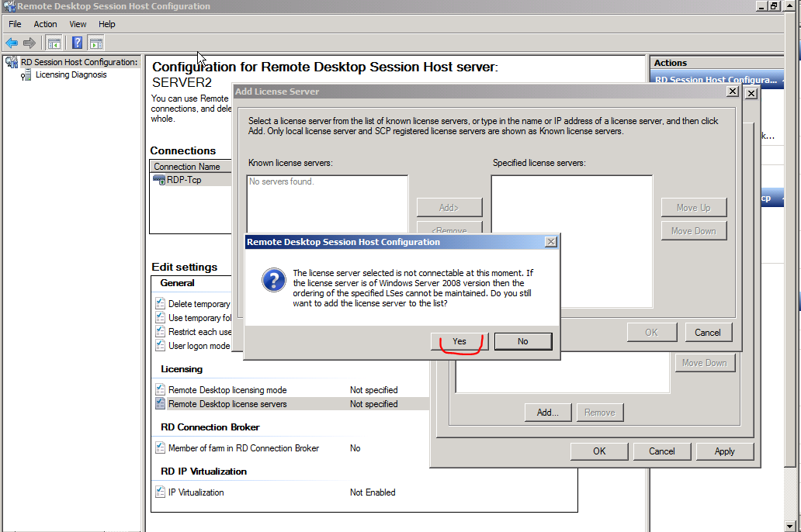Click the Delete temporary folders setting icon
801x532 pixels.
coord(161,303)
